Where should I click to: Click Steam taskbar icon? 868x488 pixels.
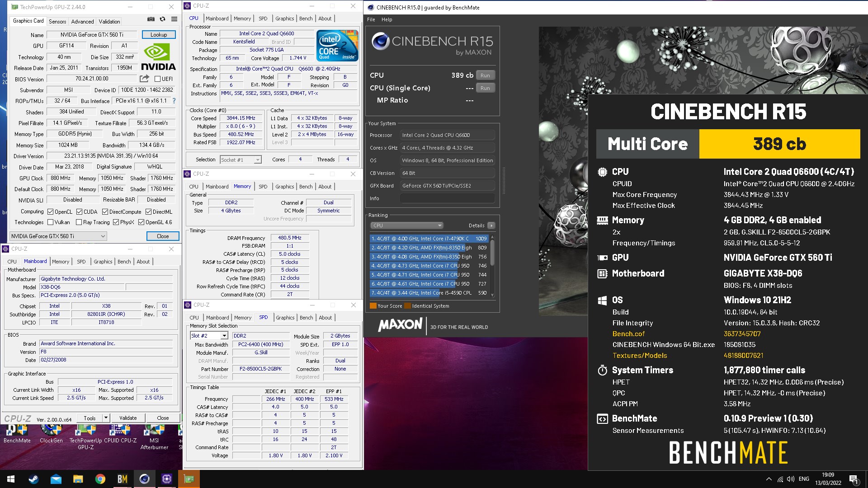pos(33,479)
